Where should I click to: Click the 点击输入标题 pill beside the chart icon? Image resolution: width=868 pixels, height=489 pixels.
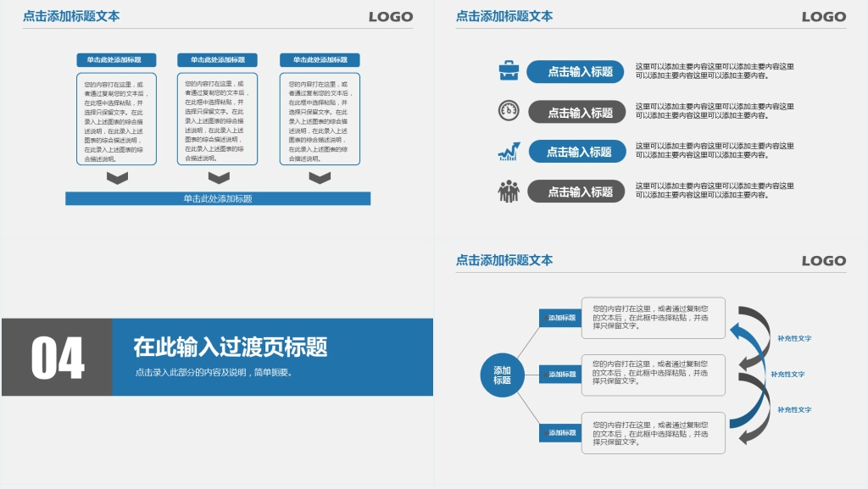(577, 152)
